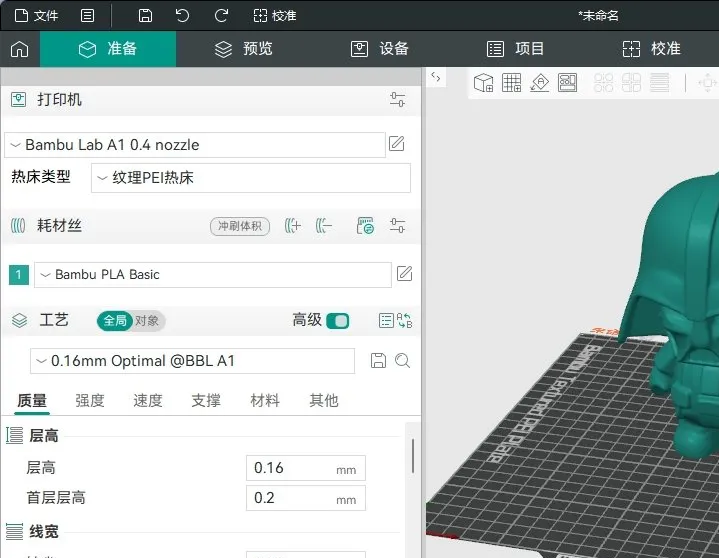The image size is (719, 558).
Task: Open the 文件 file menu
Action: click(37, 16)
